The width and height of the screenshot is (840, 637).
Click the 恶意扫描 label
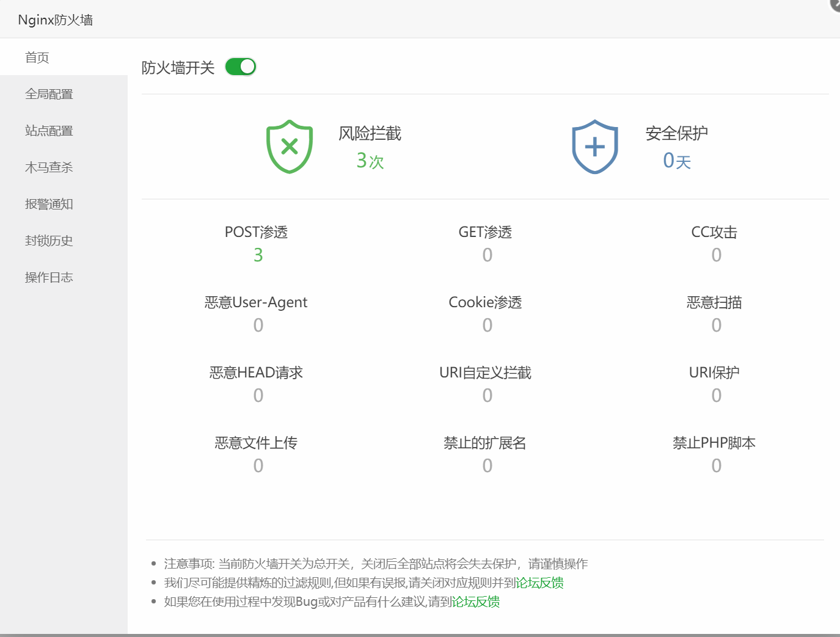point(714,302)
